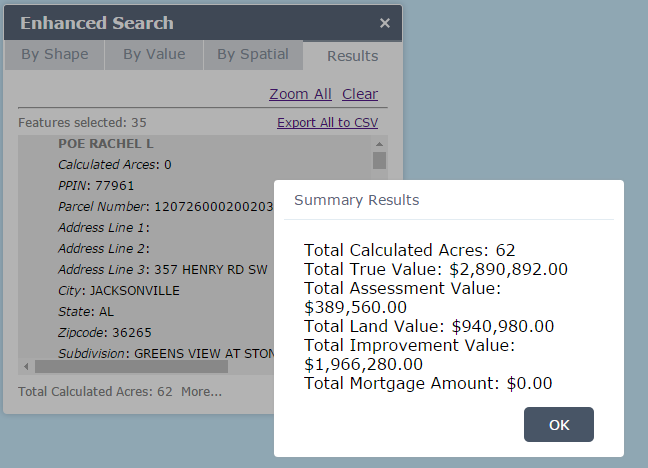Go to the Results tab
Image resolution: width=648 pixels, height=468 pixels.
click(352, 56)
